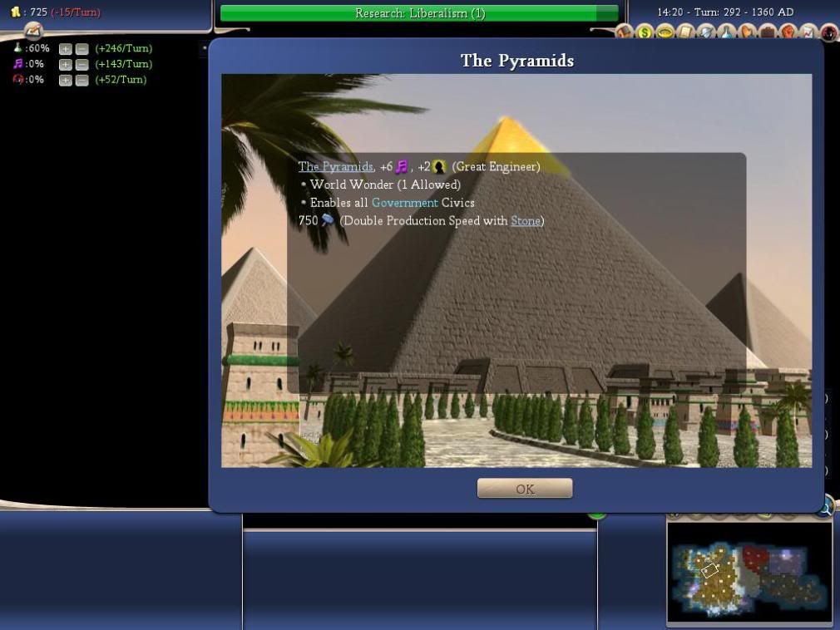This screenshot has width=840, height=630.
Task: Open the briefcase advisor icon
Action: click(x=767, y=32)
